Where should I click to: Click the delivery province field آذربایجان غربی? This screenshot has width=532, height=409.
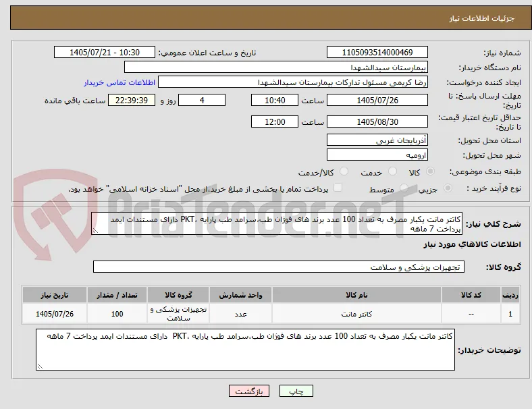377,140
